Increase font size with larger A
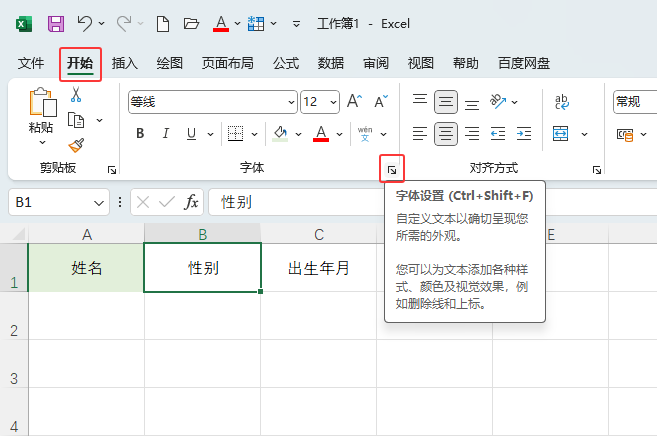 pyautogui.click(x=354, y=101)
